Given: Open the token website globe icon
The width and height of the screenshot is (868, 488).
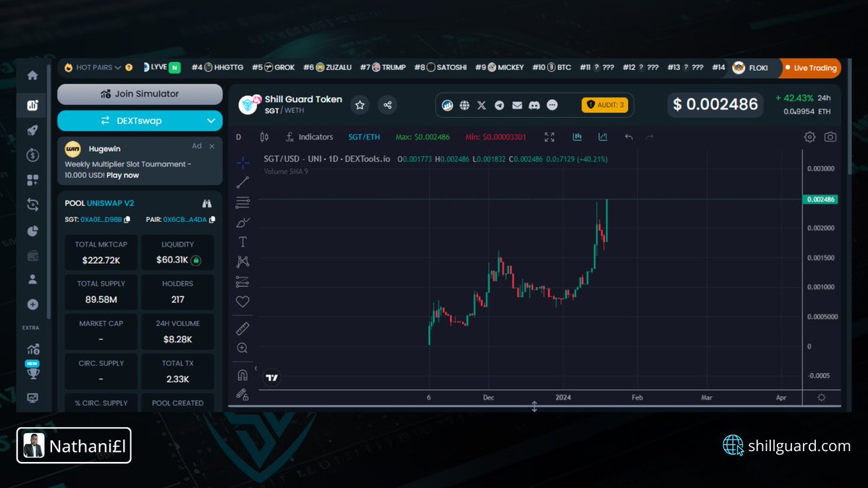Looking at the screenshot, I should click(464, 106).
